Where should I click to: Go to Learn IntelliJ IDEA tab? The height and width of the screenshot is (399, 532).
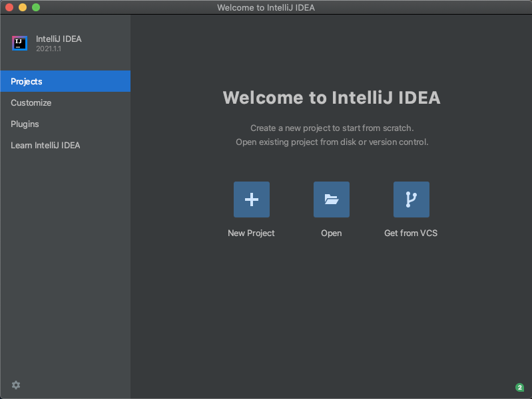[x=65, y=146]
